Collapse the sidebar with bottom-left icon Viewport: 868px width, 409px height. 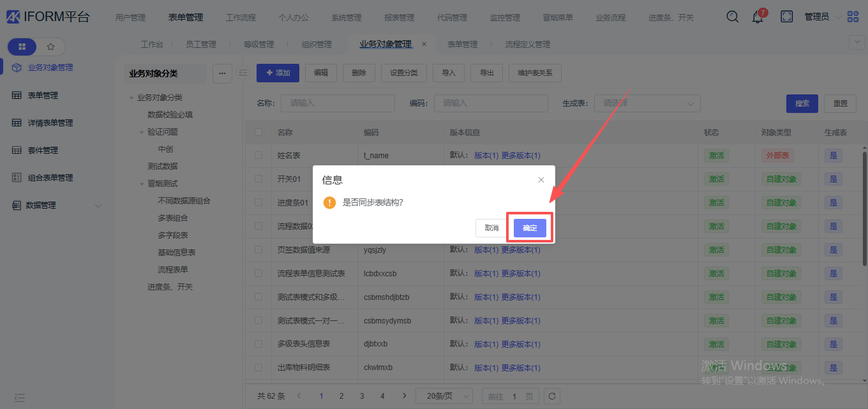tap(20, 398)
